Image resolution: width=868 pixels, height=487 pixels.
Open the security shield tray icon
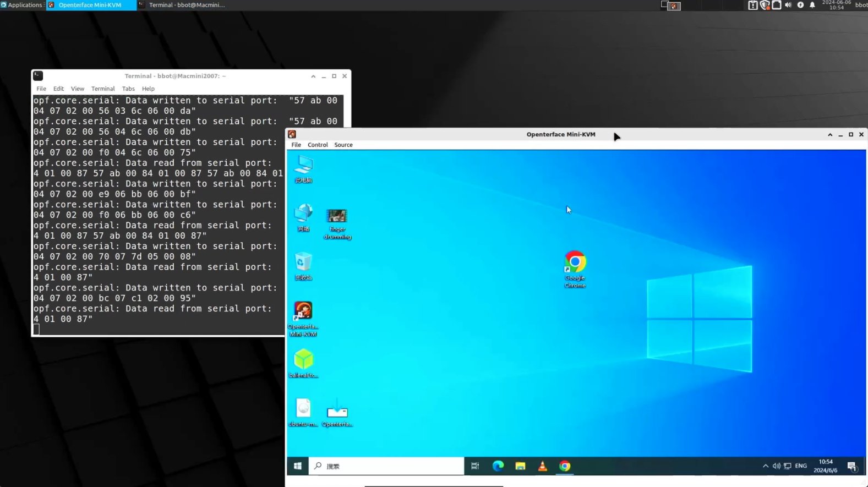click(765, 5)
